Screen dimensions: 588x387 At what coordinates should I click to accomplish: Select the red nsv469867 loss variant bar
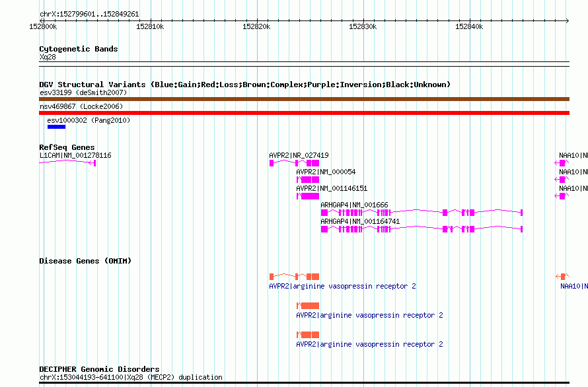click(x=304, y=113)
